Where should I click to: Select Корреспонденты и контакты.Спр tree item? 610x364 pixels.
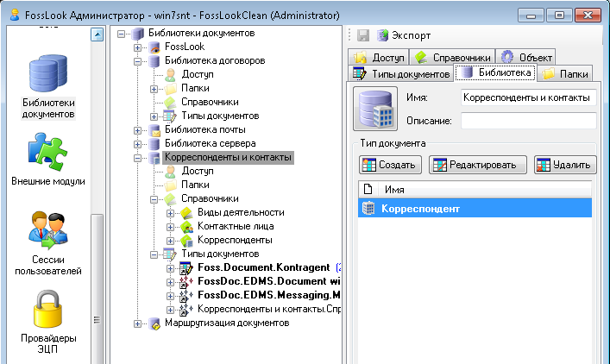tap(269, 309)
